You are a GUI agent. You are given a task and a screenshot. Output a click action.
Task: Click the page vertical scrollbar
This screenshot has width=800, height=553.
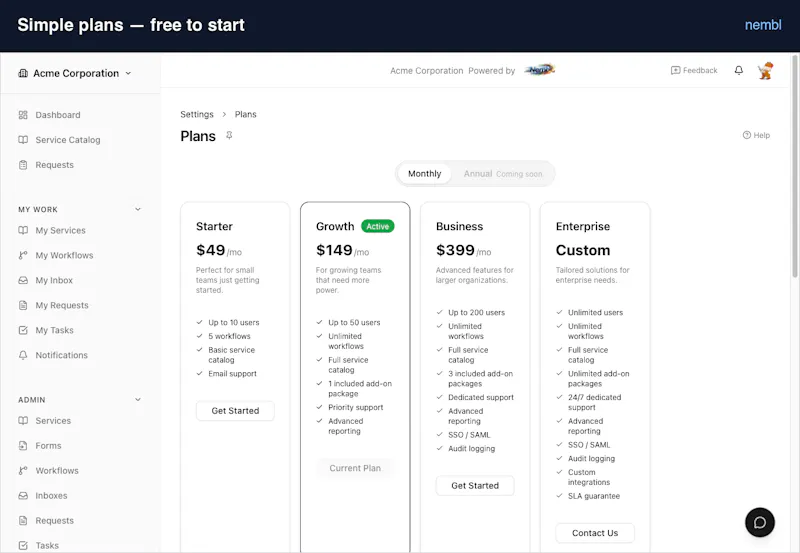pos(794,168)
